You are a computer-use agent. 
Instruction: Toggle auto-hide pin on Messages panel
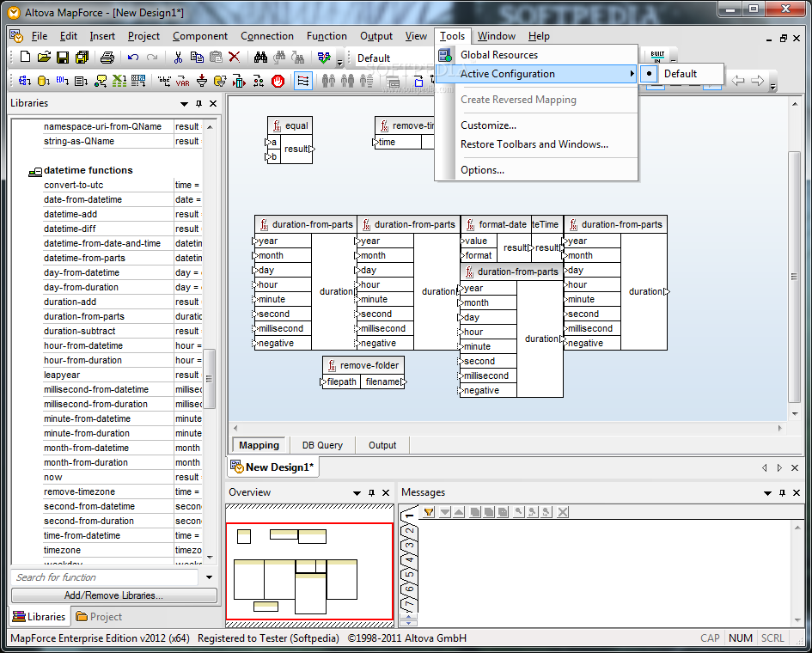[x=782, y=493]
